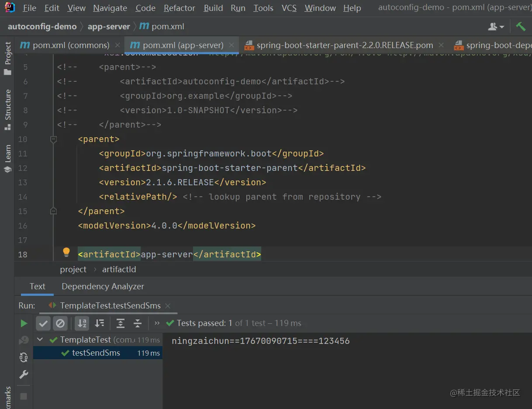Open the VCS menu
The height and width of the screenshot is (409, 532).
pos(289,8)
